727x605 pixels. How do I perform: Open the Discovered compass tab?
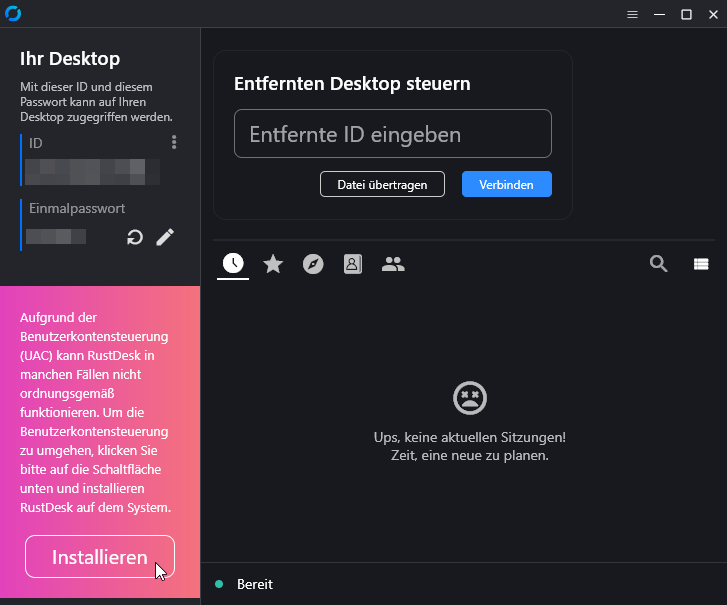tap(313, 264)
